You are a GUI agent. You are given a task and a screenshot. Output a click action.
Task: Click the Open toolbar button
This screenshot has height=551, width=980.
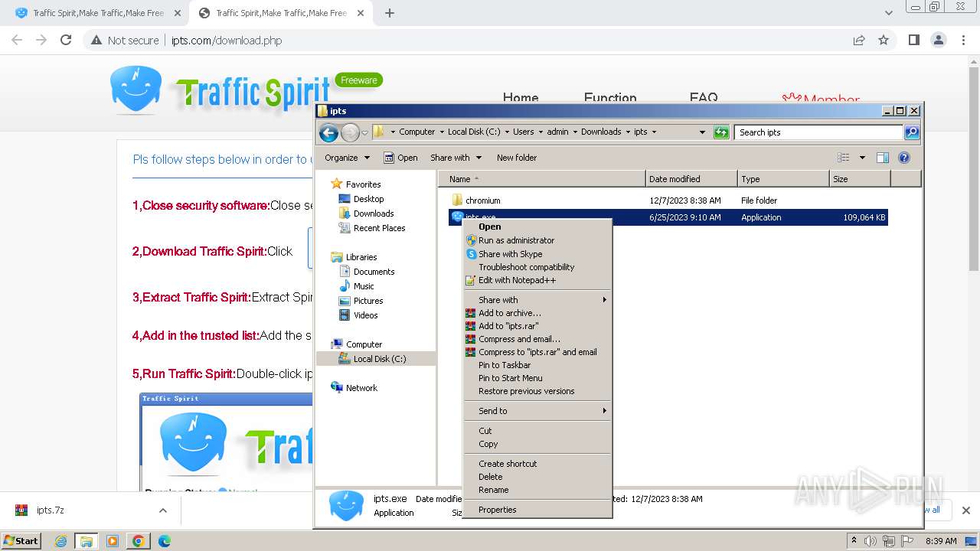pos(400,158)
